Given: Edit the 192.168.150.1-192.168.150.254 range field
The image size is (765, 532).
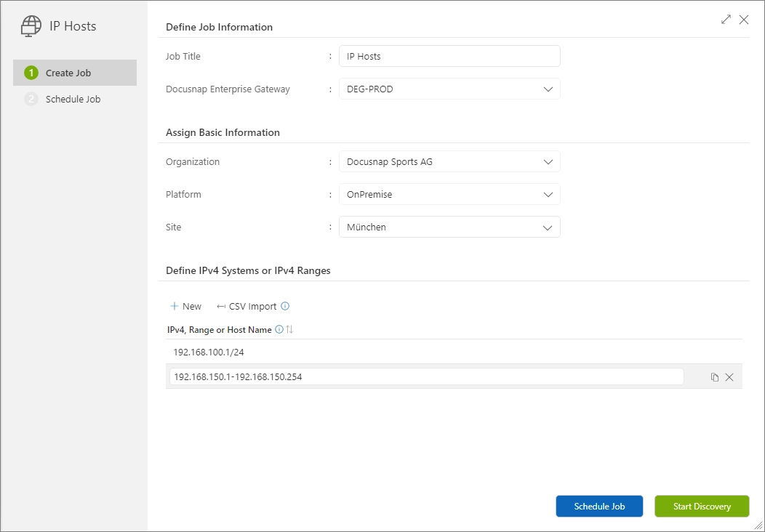Looking at the screenshot, I should coord(426,377).
